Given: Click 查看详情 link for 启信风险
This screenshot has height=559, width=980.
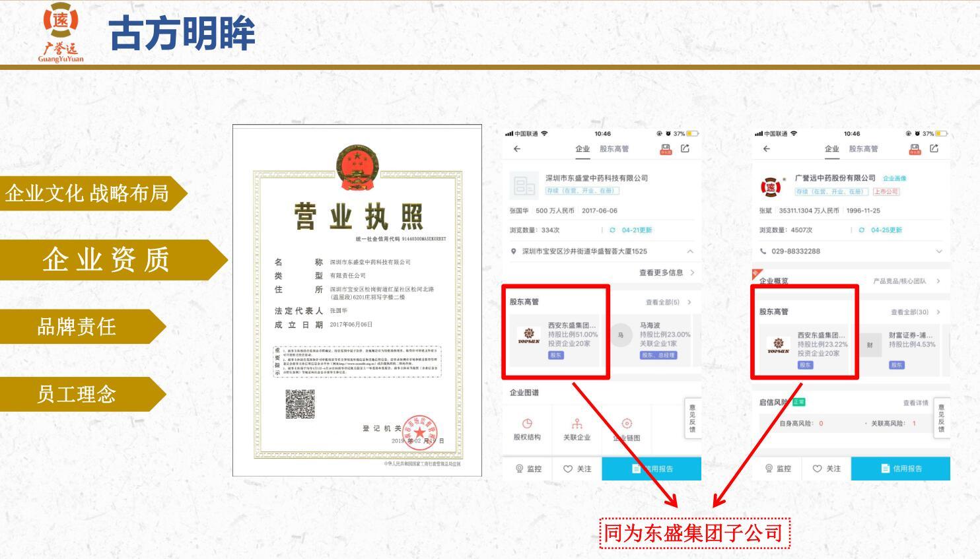Looking at the screenshot, I should pos(916,403).
